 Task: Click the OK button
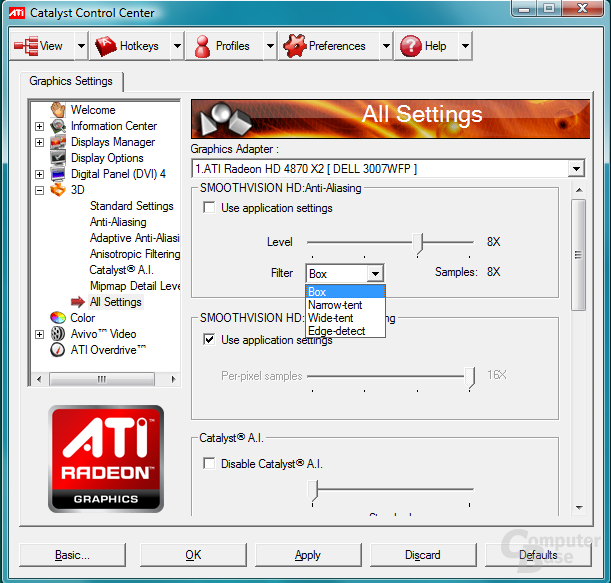pos(193,555)
